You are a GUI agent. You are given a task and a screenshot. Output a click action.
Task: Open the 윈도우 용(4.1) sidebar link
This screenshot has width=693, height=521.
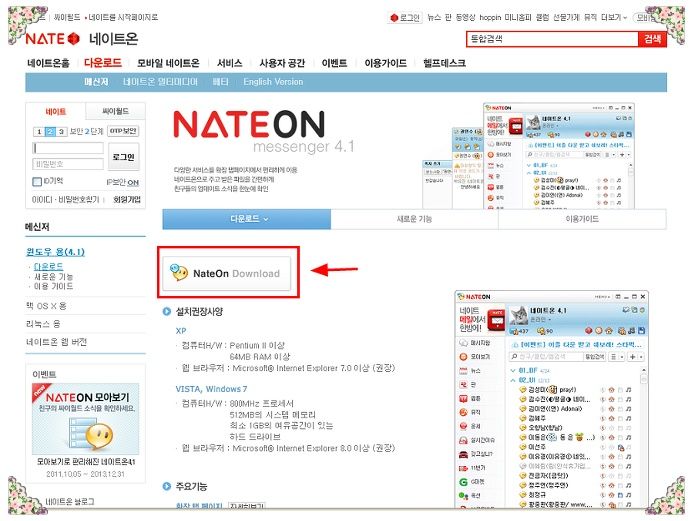point(55,252)
